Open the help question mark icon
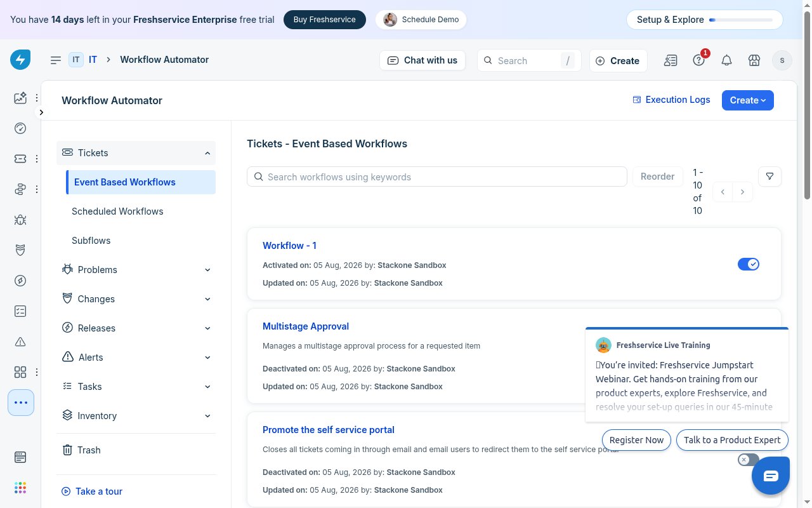This screenshot has height=508, width=812. 699,60
